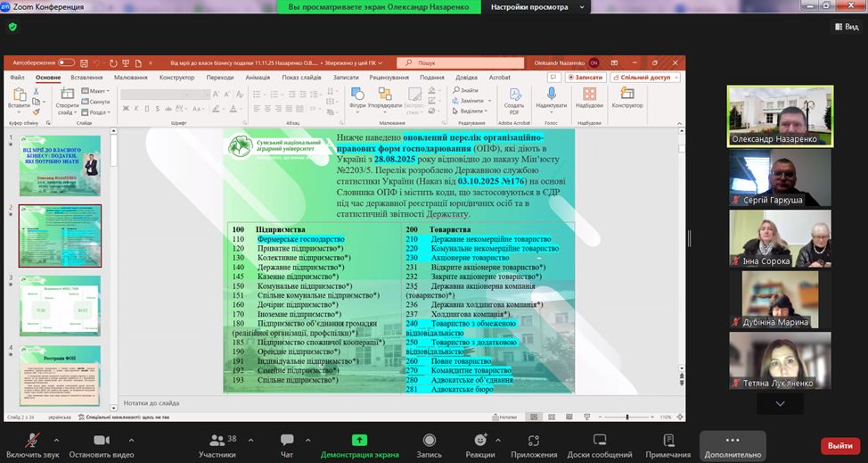Open the Конструктор ribbon tab
This screenshot has height=463, width=868.
pyautogui.click(x=176, y=78)
